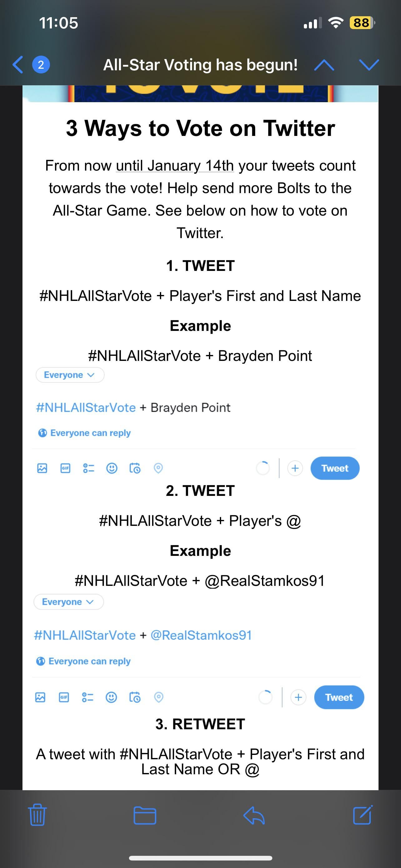Click the GIF icon in first tweet composer
Image resolution: width=401 pixels, height=868 pixels.
tap(65, 468)
